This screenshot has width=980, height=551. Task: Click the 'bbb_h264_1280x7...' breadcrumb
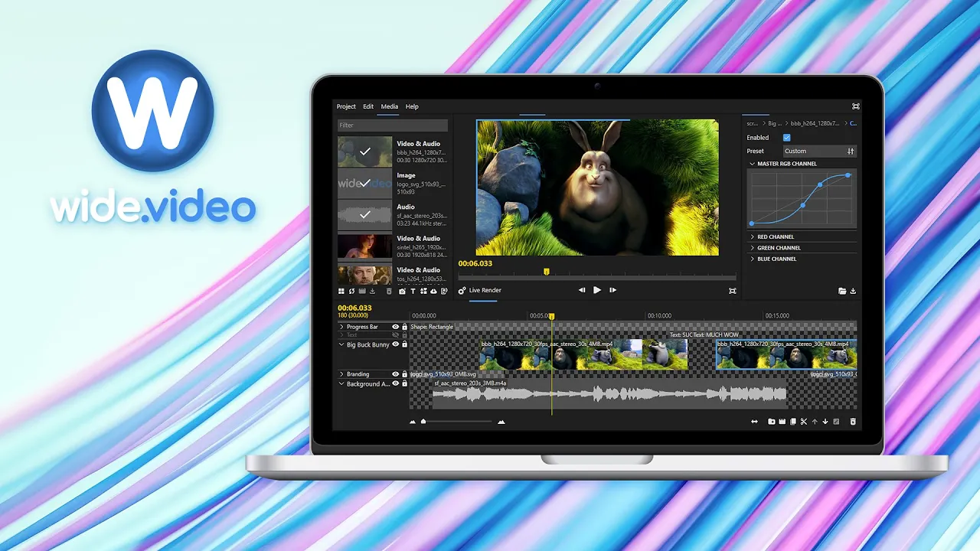point(815,123)
